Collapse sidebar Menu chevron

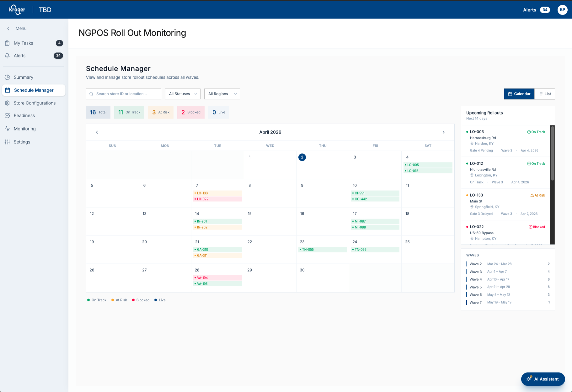coord(8,29)
